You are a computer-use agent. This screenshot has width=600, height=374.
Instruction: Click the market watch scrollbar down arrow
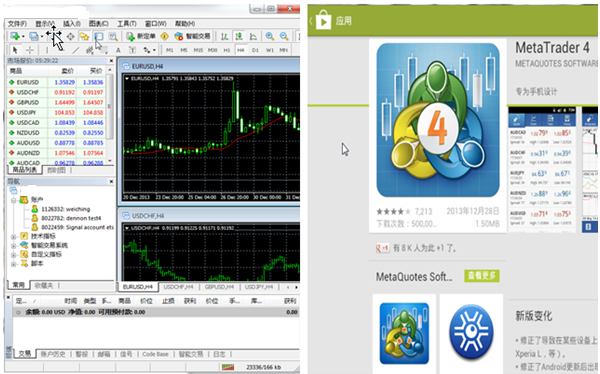click(x=110, y=161)
